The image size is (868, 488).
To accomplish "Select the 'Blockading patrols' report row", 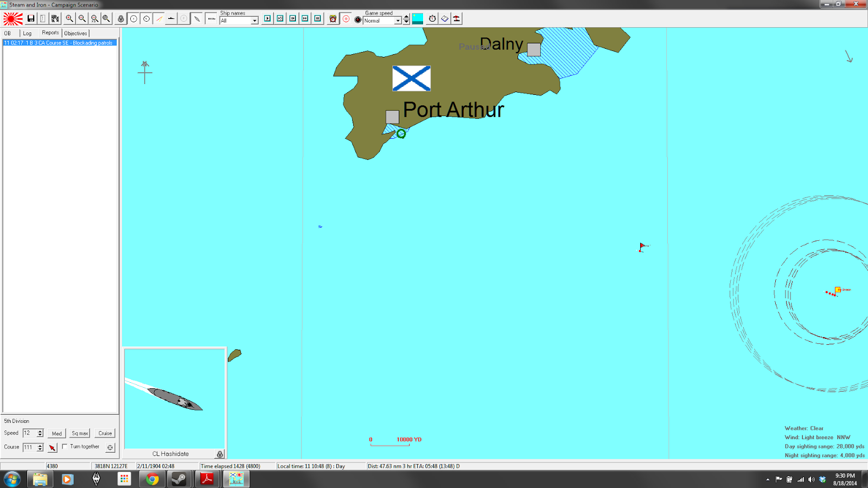I will 60,43.
